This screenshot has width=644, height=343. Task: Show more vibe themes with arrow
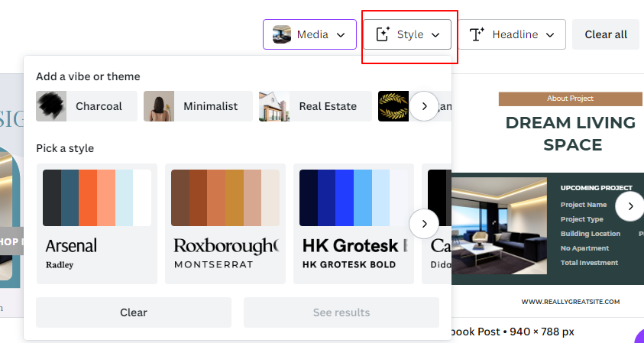424,106
